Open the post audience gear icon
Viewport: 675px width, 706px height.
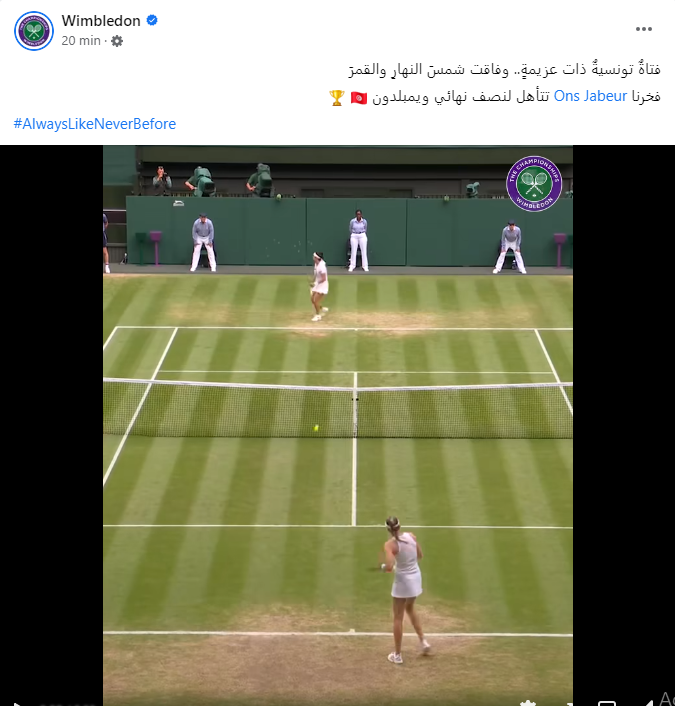(117, 41)
